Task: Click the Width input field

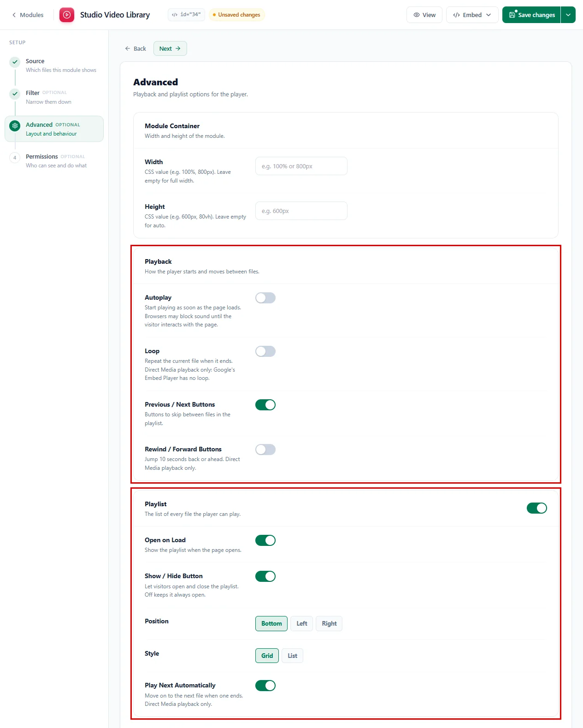Action: point(301,166)
